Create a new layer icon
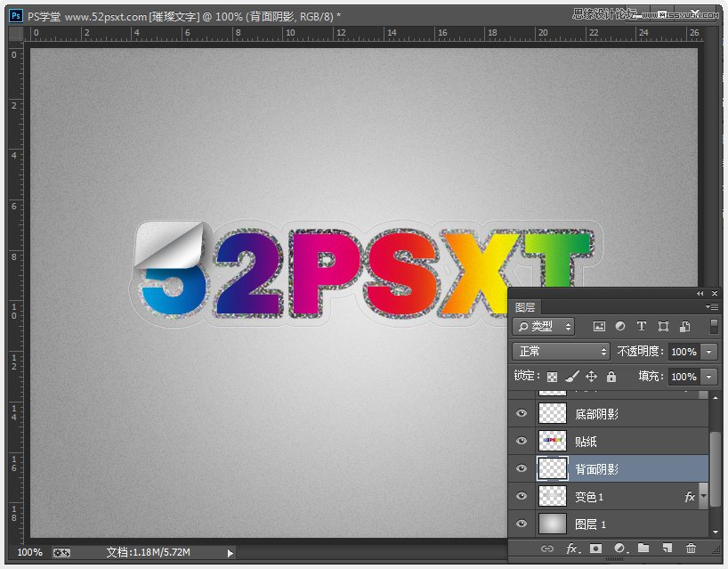The width and height of the screenshot is (728, 569). (x=667, y=549)
